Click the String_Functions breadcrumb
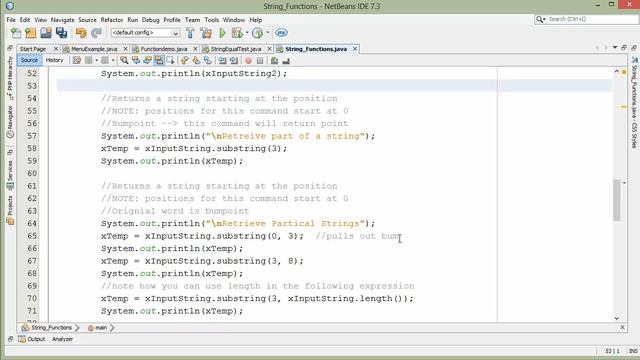This screenshot has width=640, height=360. [x=47, y=327]
